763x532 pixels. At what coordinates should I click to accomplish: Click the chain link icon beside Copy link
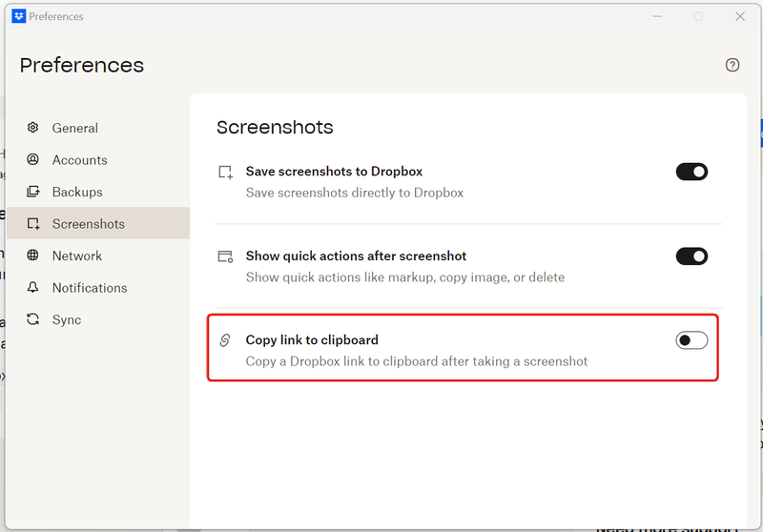pos(225,340)
